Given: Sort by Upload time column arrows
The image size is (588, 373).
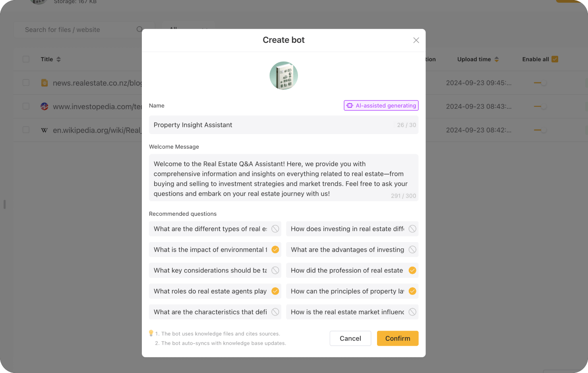Looking at the screenshot, I should tap(496, 59).
